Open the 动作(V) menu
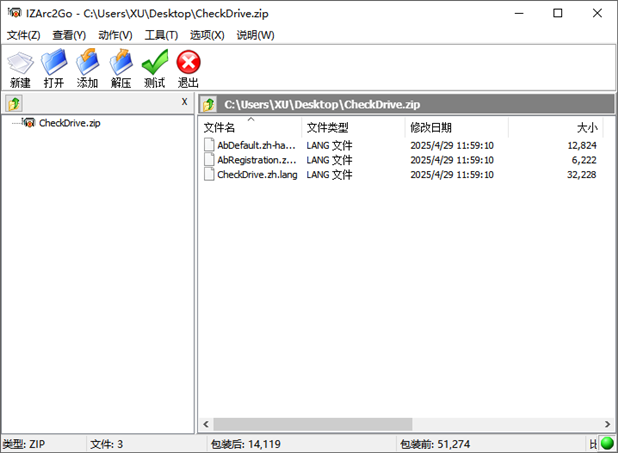This screenshot has height=453, width=618. point(115,35)
